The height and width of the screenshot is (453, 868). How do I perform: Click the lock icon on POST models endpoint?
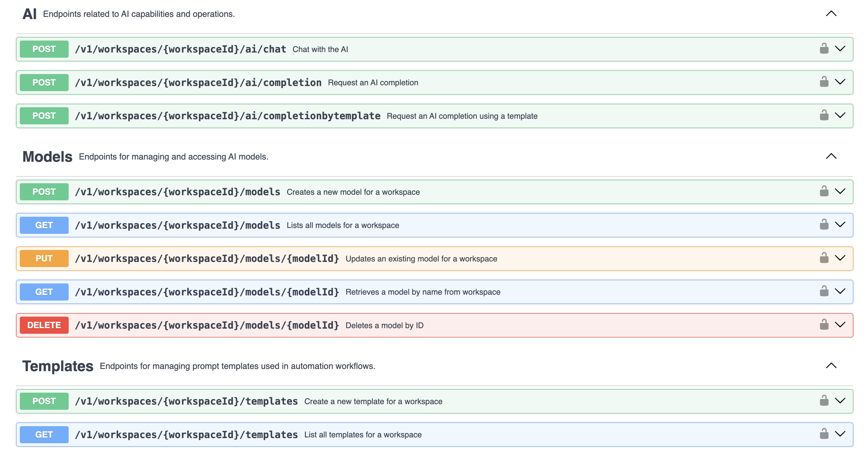coord(824,191)
